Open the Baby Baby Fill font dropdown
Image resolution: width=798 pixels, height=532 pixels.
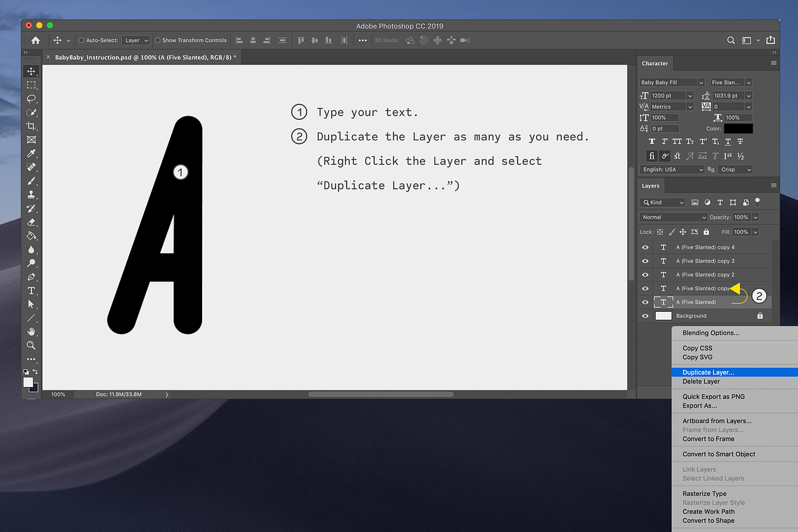700,82
